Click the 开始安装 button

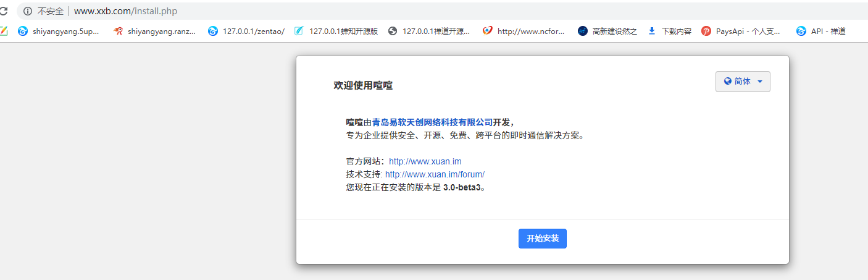[542, 239]
